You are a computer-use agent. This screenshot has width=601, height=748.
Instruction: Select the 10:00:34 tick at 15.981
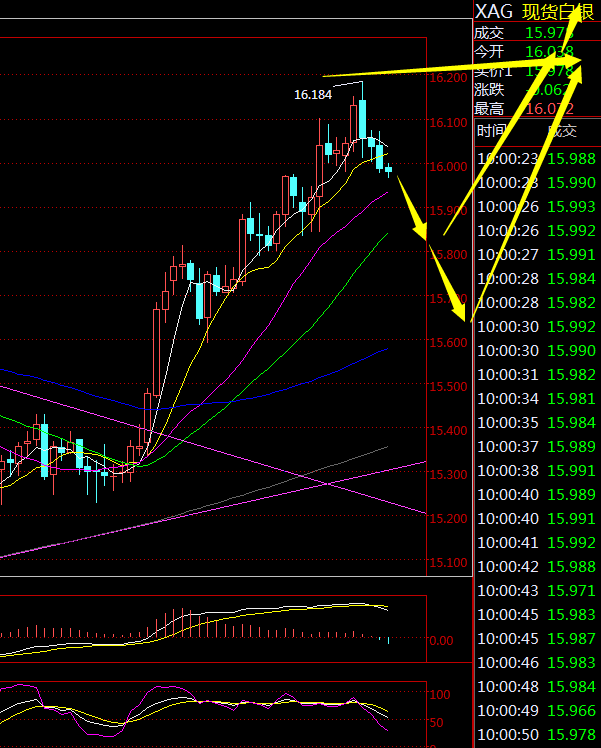(537, 398)
